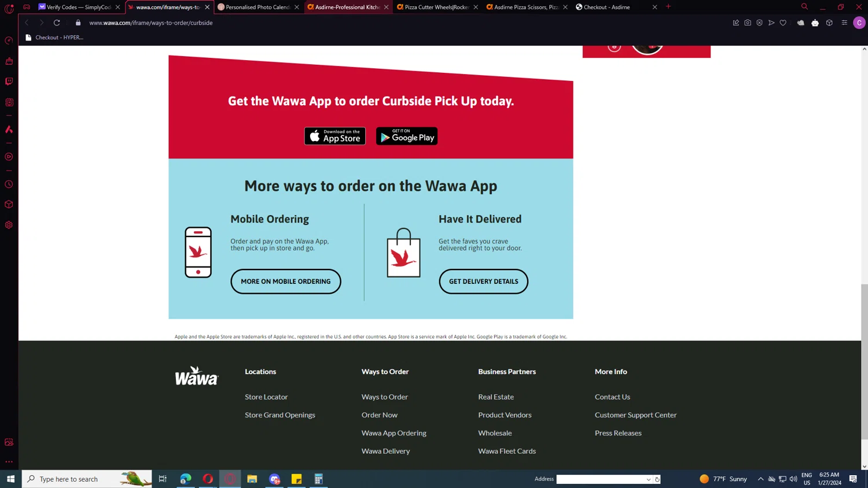Switch to Checkout - Asdirne tab
Image resolution: width=868 pixels, height=488 pixels.
pyautogui.click(x=616, y=7)
